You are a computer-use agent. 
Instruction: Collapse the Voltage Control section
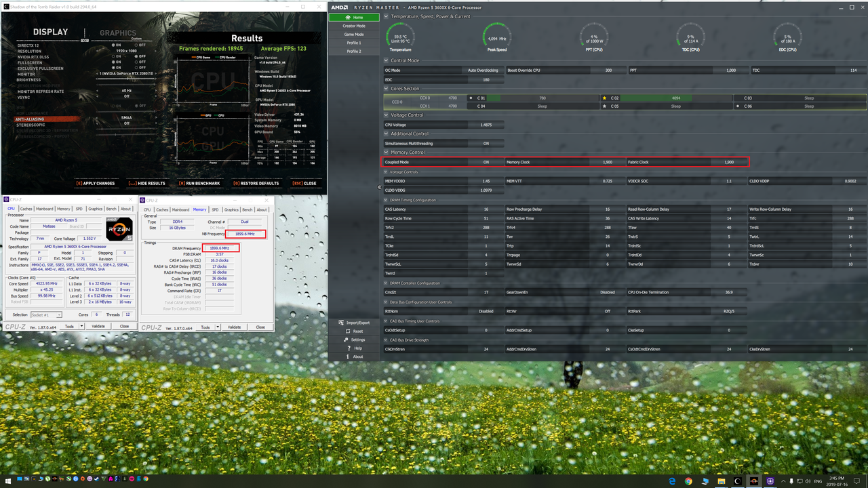click(387, 115)
